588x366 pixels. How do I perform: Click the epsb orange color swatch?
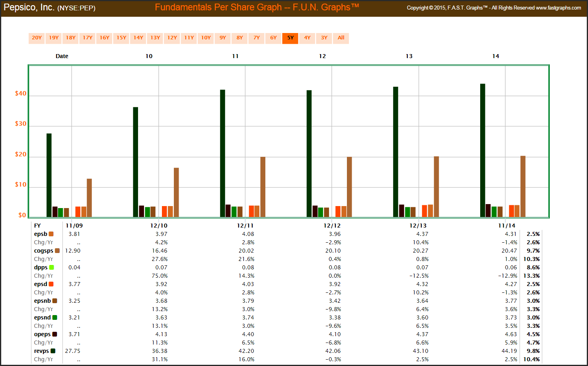[51, 234]
